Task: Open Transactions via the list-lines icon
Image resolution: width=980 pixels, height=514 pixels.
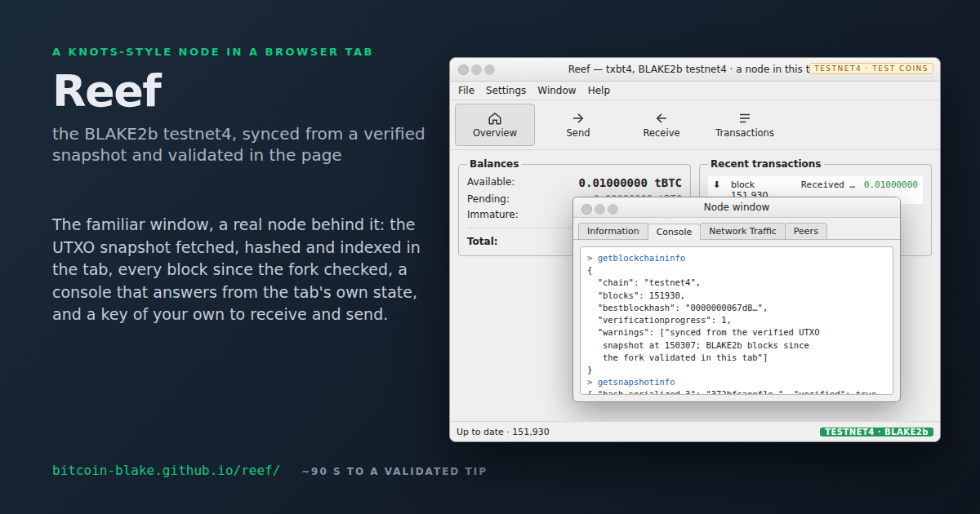Action: (x=745, y=118)
